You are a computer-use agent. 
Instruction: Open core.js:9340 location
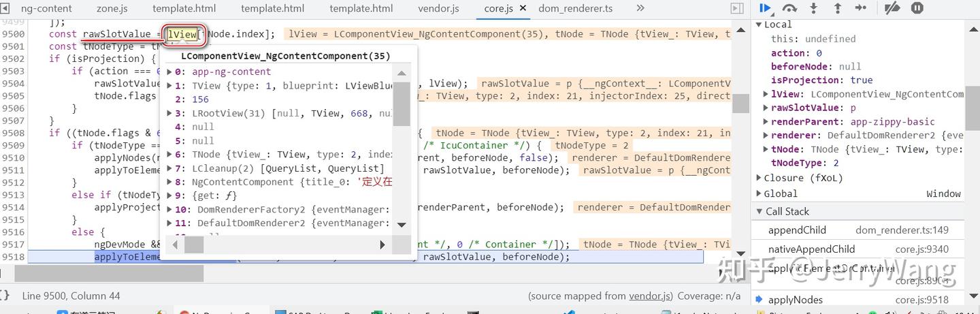922,249
